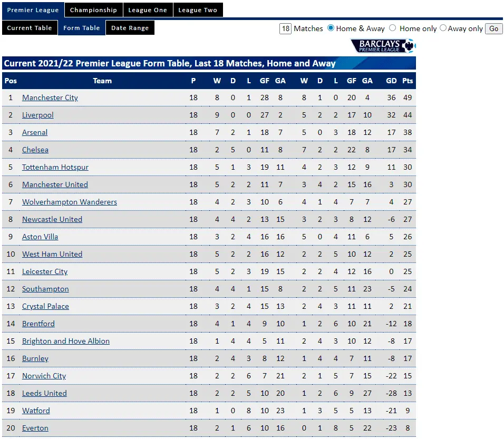
Task: Open the Manchester City team link
Action: click(50, 97)
